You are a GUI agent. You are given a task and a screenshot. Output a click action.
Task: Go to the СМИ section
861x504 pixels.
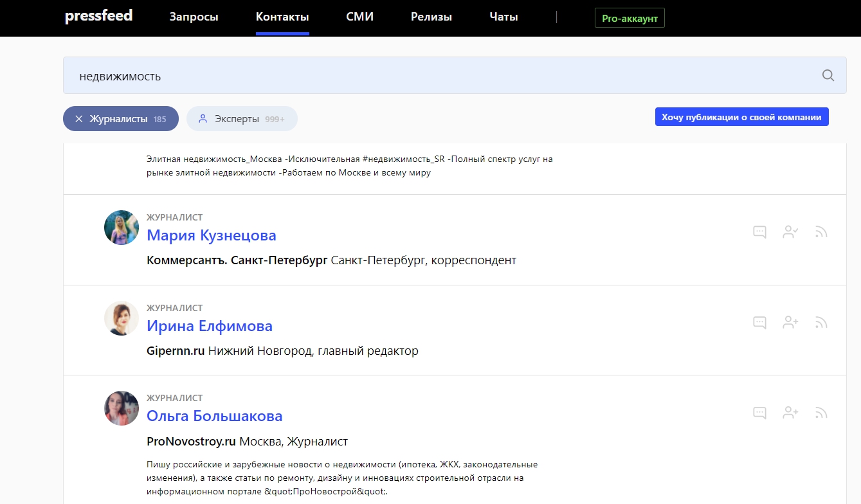359,17
